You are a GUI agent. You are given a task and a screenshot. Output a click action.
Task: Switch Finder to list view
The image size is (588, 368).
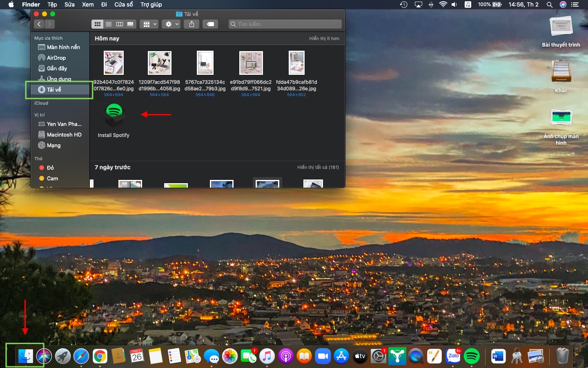(109, 24)
